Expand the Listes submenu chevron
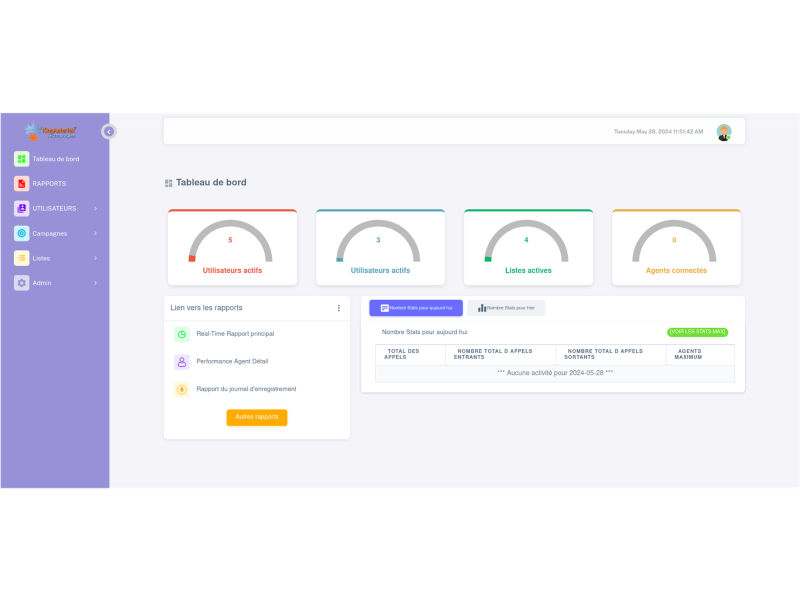The width and height of the screenshot is (800, 600). point(95,258)
